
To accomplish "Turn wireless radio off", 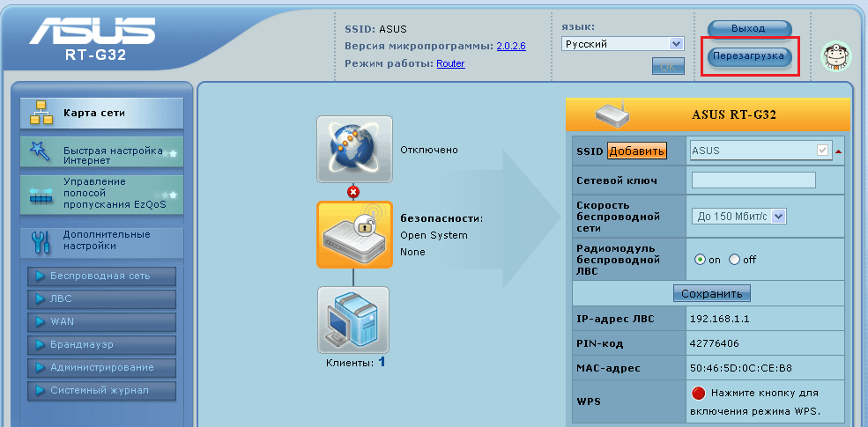I will click(x=735, y=260).
